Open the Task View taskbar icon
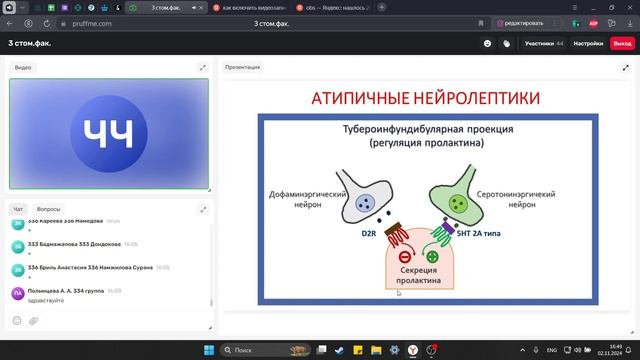 click(x=321, y=350)
